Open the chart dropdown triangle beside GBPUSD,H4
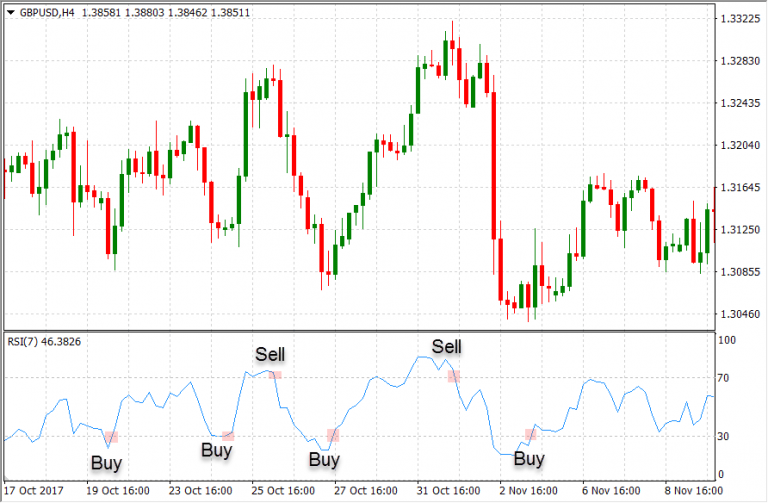The image size is (768, 503). point(10,13)
